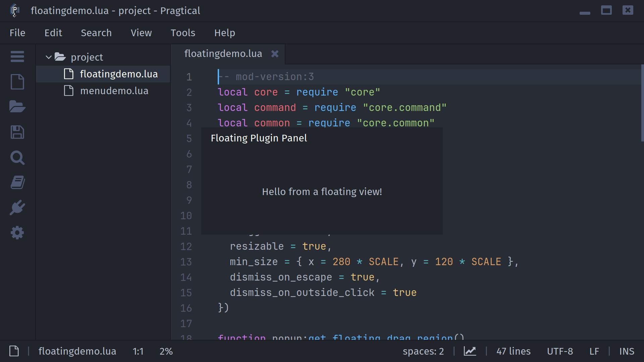Click the graph icon in the status bar

coord(470,351)
